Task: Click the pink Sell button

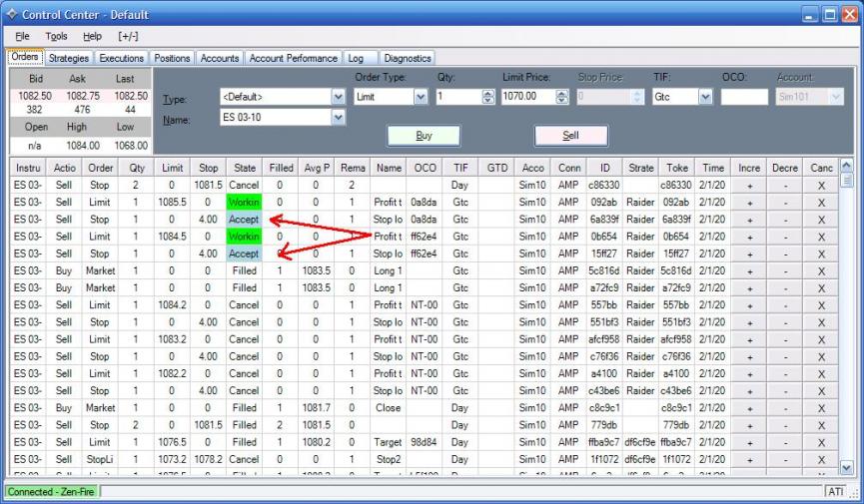Action: pos(571,136)
